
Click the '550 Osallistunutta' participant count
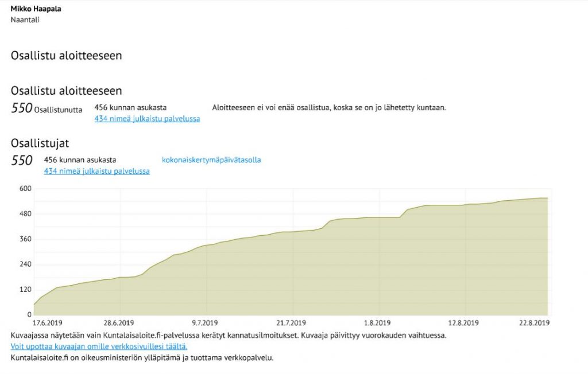coord(47,108)
